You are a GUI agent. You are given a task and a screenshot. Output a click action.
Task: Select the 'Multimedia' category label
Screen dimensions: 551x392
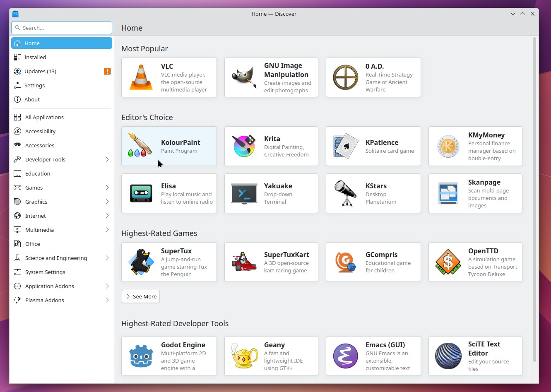tap(39, 230)
